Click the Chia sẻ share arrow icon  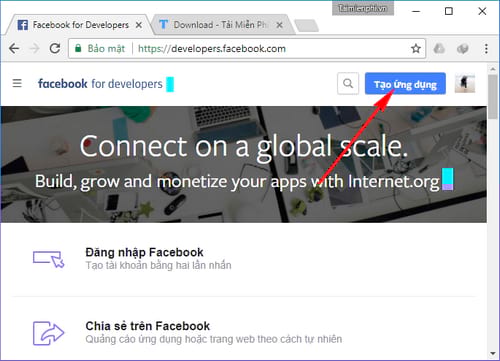pyautogui.click(x=49, y=333)
